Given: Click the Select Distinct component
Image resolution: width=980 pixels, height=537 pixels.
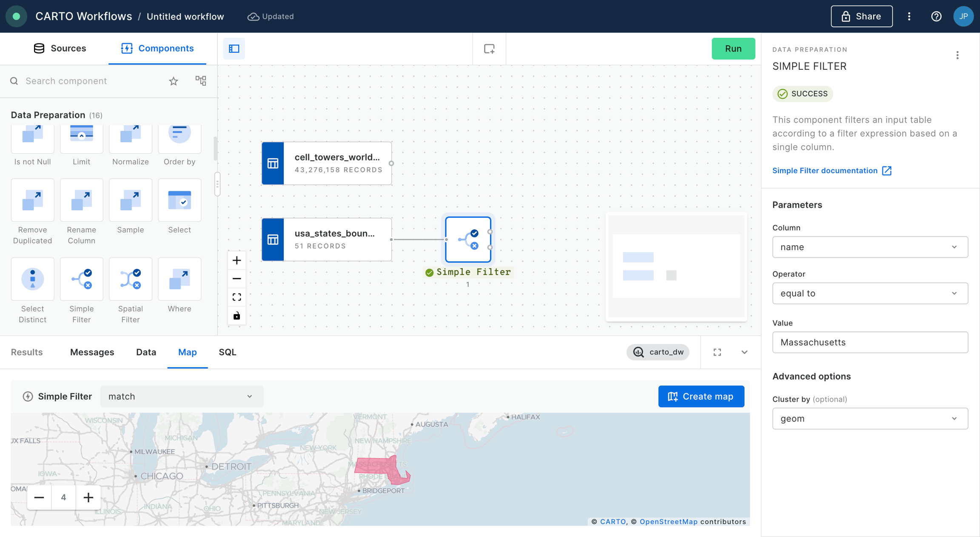Looking at the screenshot, I should pyautogui.click(x=32, y=280).
